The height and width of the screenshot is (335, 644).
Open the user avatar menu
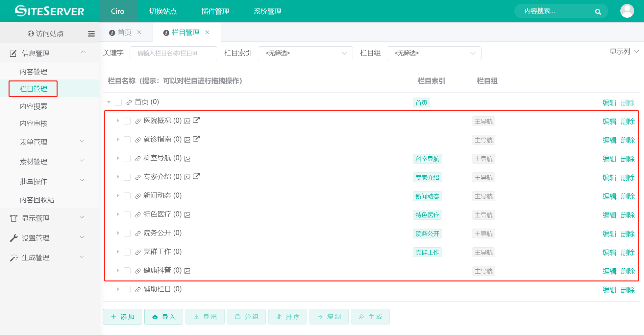[x=627, y=11]
